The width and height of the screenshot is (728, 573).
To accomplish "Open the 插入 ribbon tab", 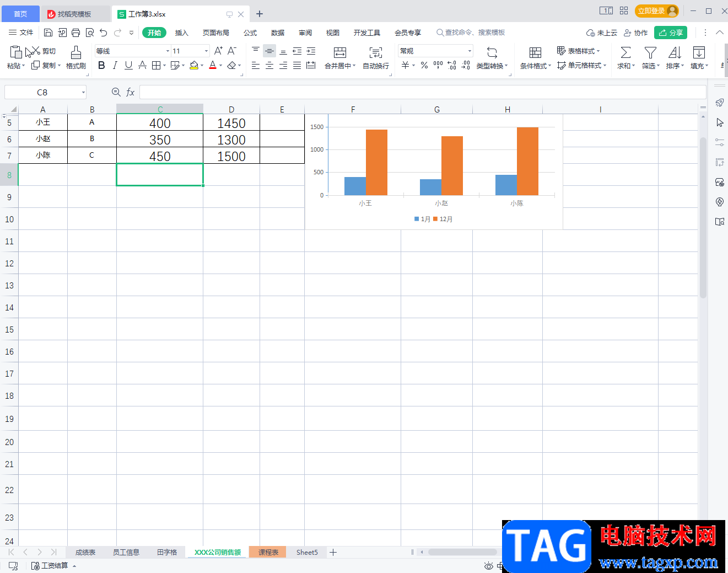I will 182,33.
